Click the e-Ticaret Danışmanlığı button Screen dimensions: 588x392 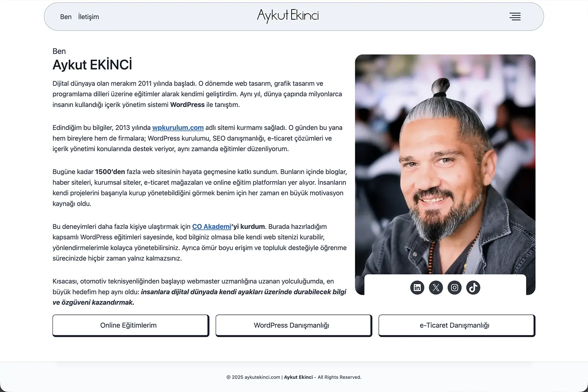coord(456,325)
